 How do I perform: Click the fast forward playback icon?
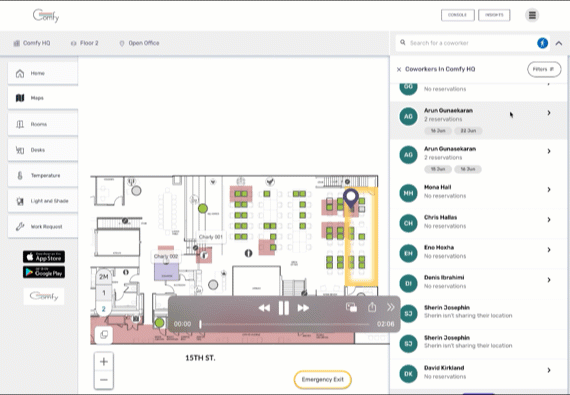(303, 308)
